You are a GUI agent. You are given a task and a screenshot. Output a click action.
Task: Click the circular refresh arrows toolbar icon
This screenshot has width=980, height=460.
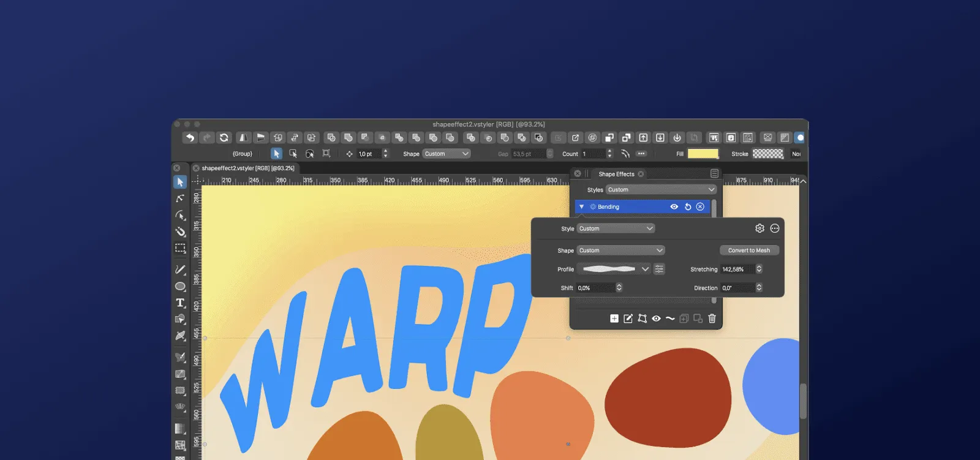click(224, 138)
